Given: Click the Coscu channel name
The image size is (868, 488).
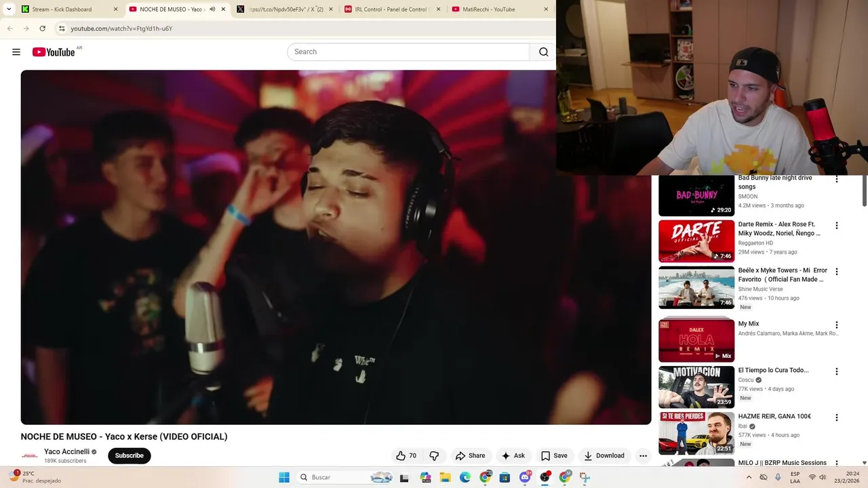Looking at the screenshot, I should click(746, 380).
